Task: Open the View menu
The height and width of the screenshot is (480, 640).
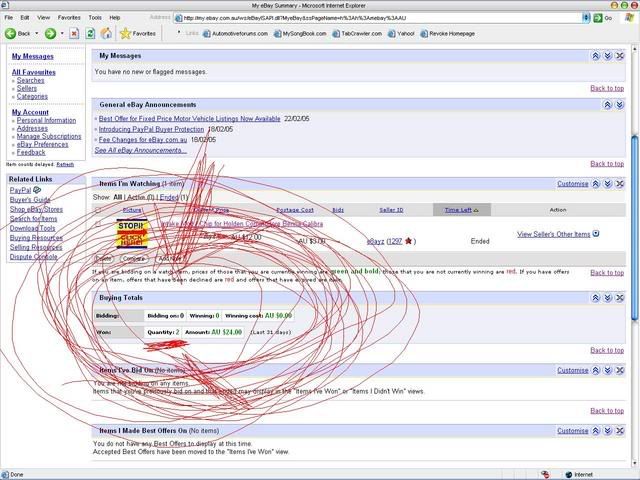Action: point(43,18)
